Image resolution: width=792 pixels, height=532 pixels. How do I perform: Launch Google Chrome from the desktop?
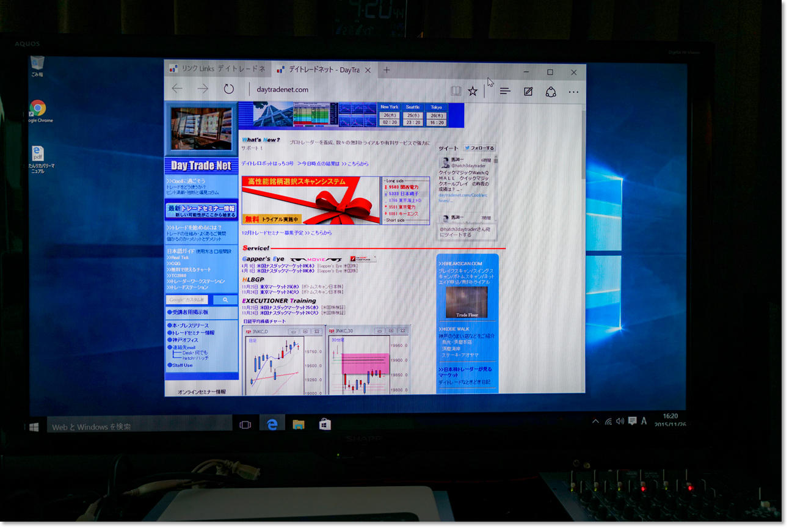tap(38, 111)
